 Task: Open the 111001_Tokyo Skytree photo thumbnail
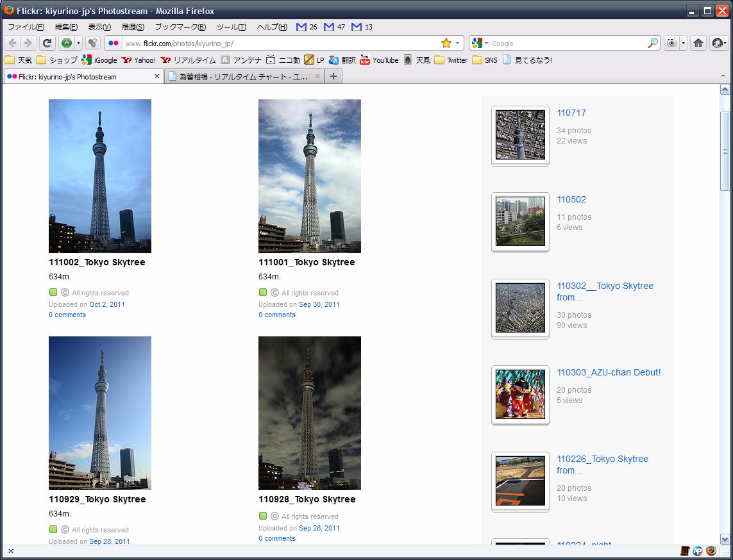click(310, 176)
